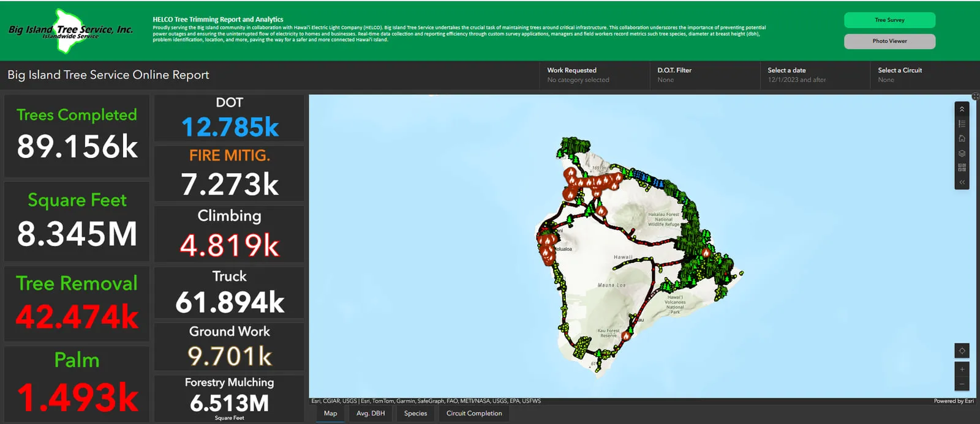The width and height of the screenshot is (980, 424).
Task: Click the Forestry Mulching 6.513M indicator
Action: coord(229,398)
